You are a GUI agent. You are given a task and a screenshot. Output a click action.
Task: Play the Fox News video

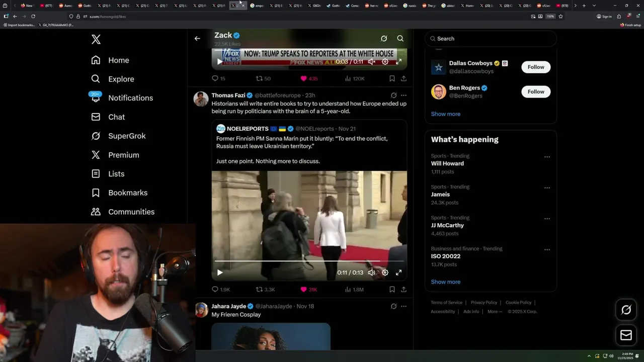tap(219, 61)
